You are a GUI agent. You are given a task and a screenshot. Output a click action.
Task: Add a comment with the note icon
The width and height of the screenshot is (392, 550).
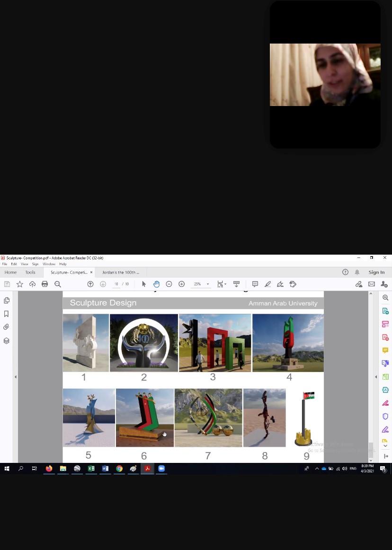(x=255, y=284)
